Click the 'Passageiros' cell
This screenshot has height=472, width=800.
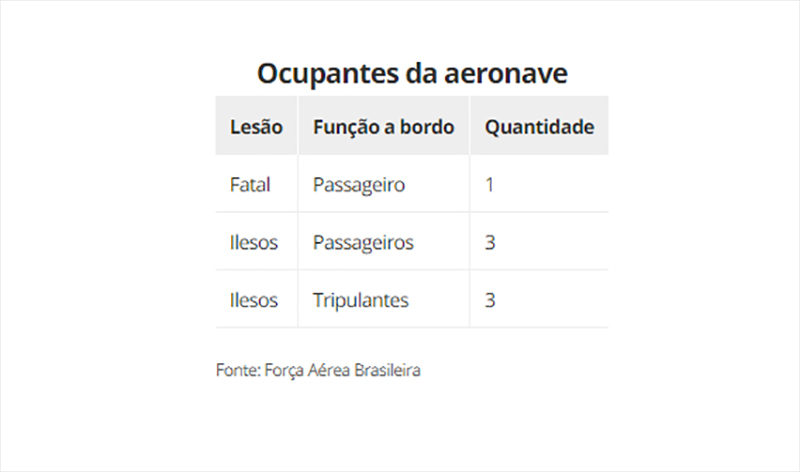363,242
